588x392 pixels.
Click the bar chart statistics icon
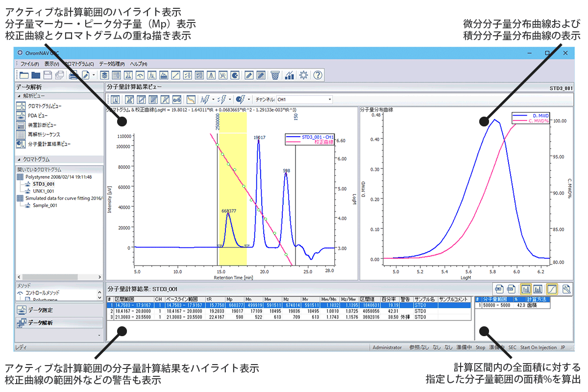[290, 75]
